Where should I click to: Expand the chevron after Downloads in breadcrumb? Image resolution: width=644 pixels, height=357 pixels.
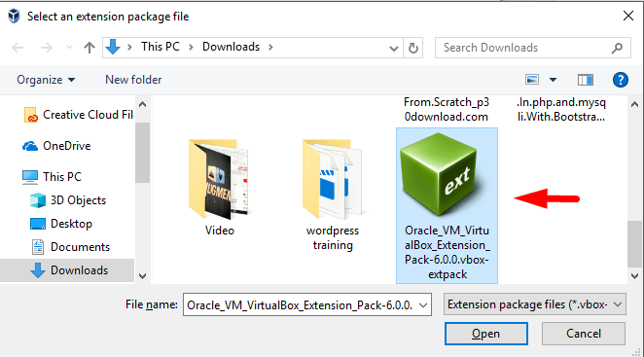pos(270,47)
